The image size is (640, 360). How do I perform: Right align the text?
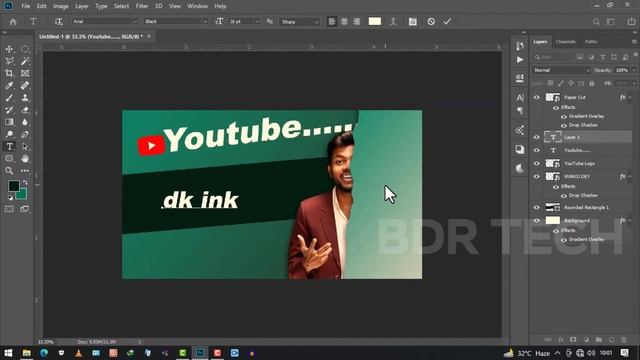357,22
